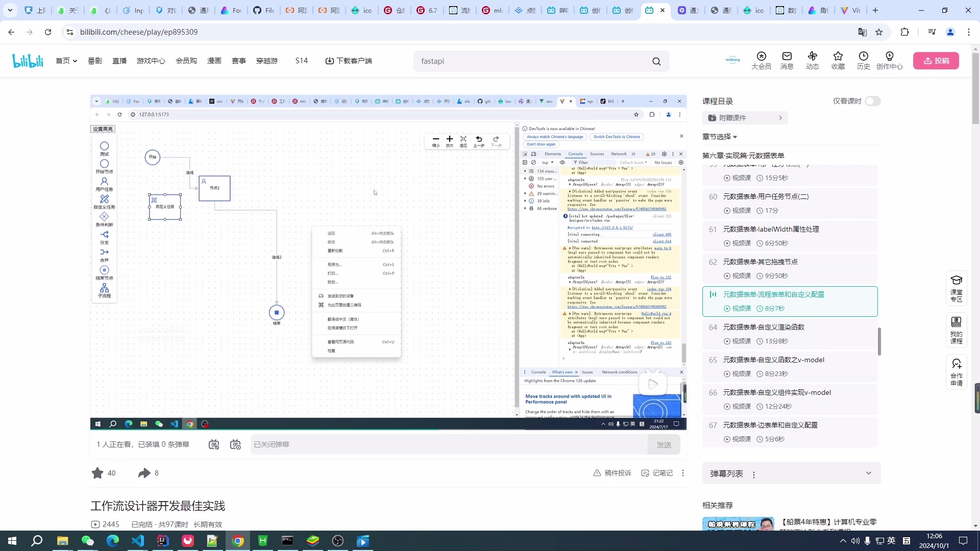Click the video progress bar
Image resolution: width=980 pixels, height=551 pixels.
tap(388, 430)
